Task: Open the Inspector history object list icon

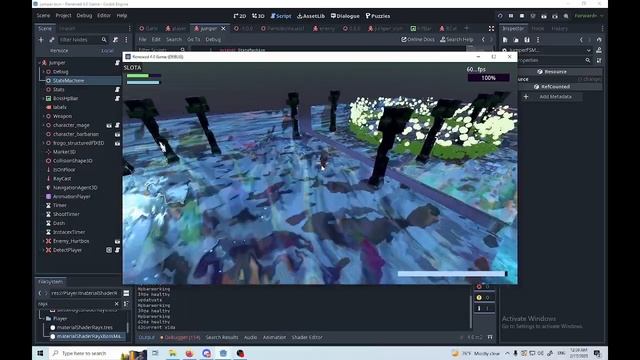Action: (599, 40)
